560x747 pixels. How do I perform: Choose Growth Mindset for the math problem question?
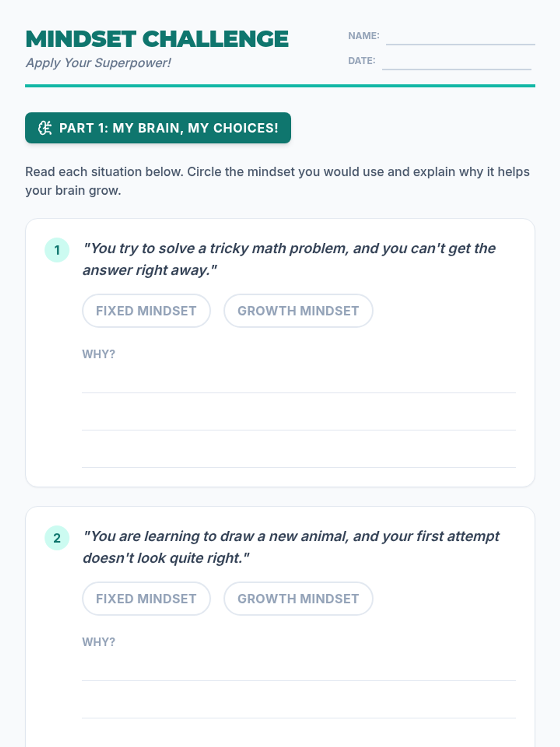pyautogui.click(x=298, y=311)
